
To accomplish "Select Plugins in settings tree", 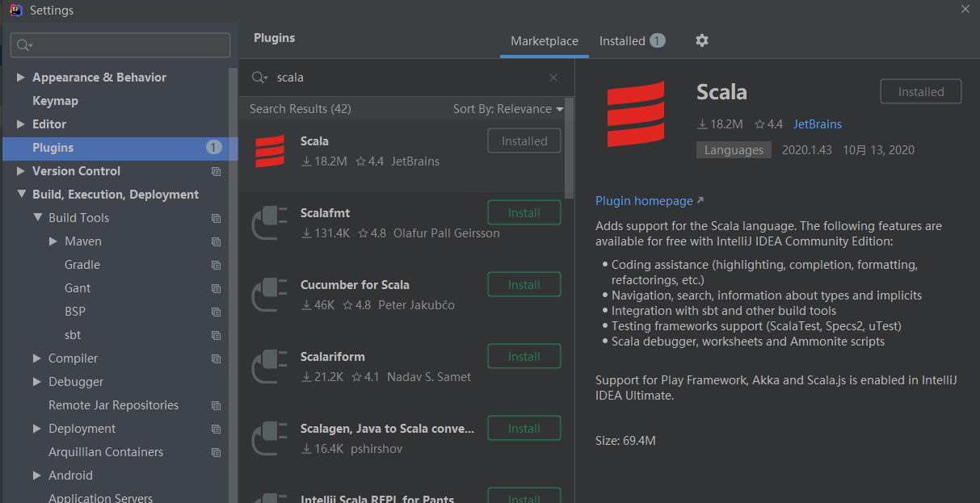I will [120, 148].
